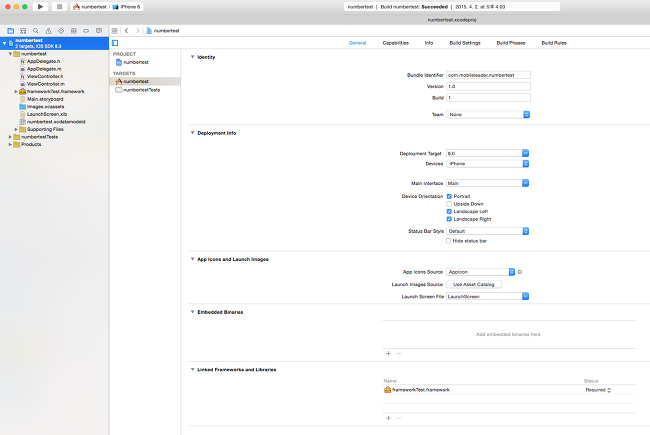This screenshot has width=650, height=435.
Task: Open the Debug navigator icon
Action: pos(73,31)
